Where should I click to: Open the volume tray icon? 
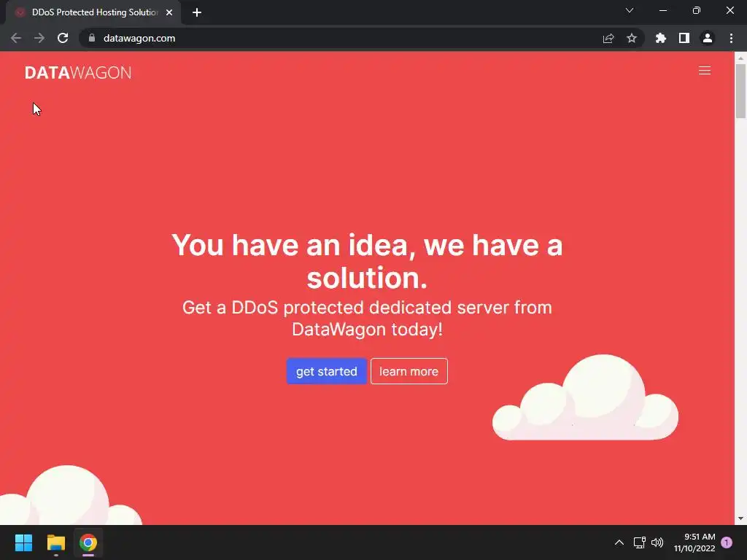pos(657,542)
